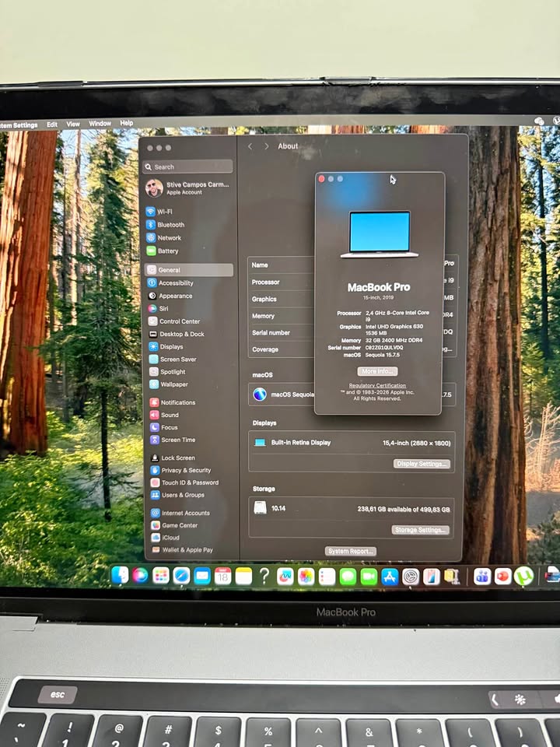
Task: Open iPhone Mirroring from the Dock
Action: (432, 577)
